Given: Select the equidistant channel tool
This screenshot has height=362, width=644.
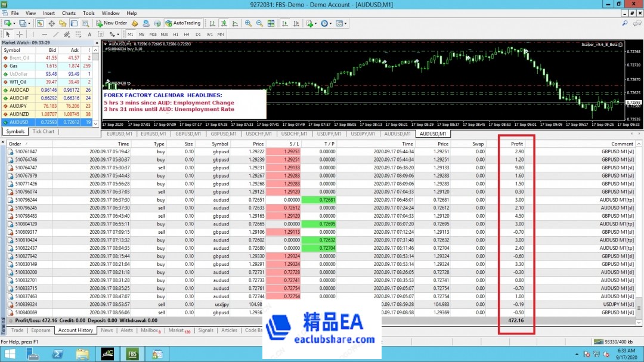Looking at the screenshot, I should (67, 35).
